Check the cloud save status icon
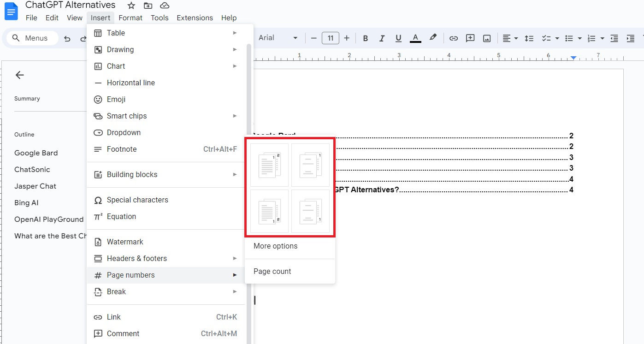This screenshot has width=644, height=344. [x=165, y=6]
